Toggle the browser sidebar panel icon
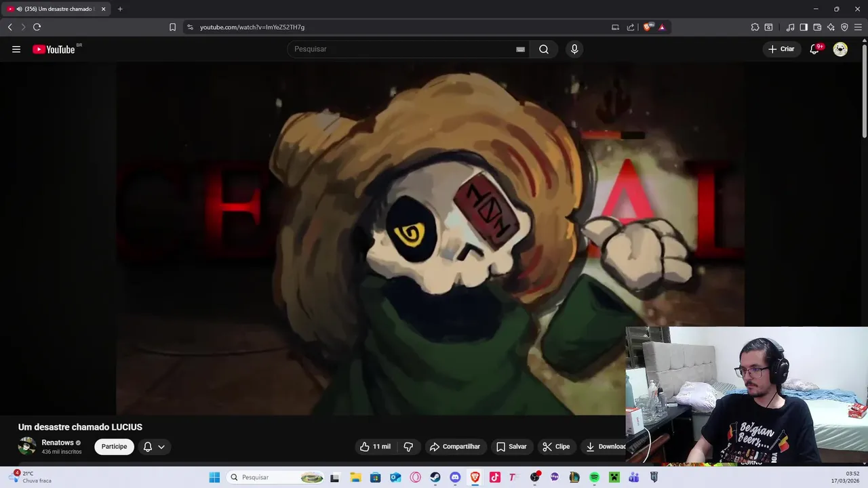The image size is (868, 488). pyautogui.click(x=804, y=27)
